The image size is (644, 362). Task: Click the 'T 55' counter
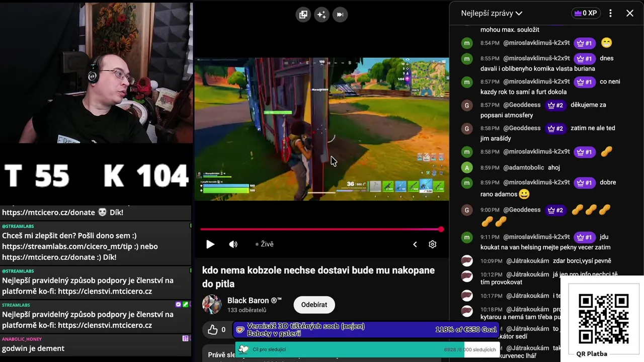(x=37, y=176)
